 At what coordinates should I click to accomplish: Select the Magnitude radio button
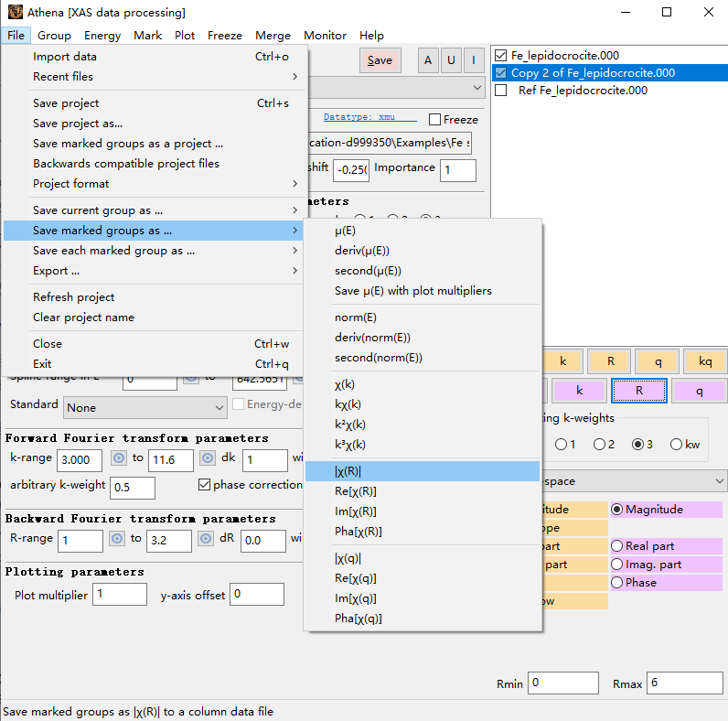(x=616, y=509)
